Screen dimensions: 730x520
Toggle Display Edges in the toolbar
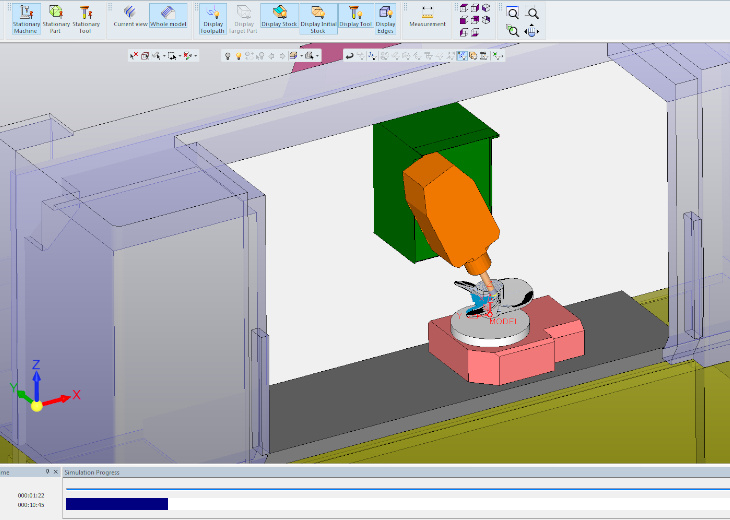click(x=385, y=19)
